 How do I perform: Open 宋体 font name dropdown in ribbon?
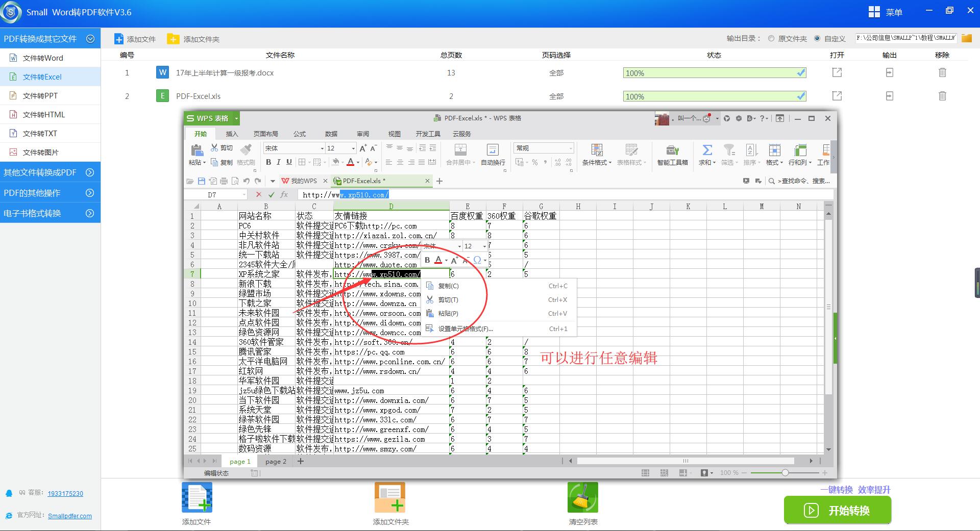pyautogui.click(x=322, y=148)
